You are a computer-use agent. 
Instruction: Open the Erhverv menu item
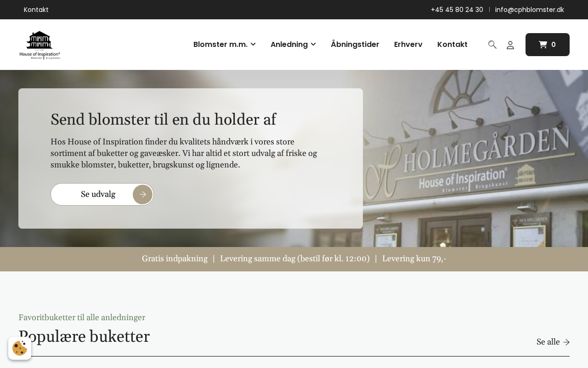[x=408, y=45]
